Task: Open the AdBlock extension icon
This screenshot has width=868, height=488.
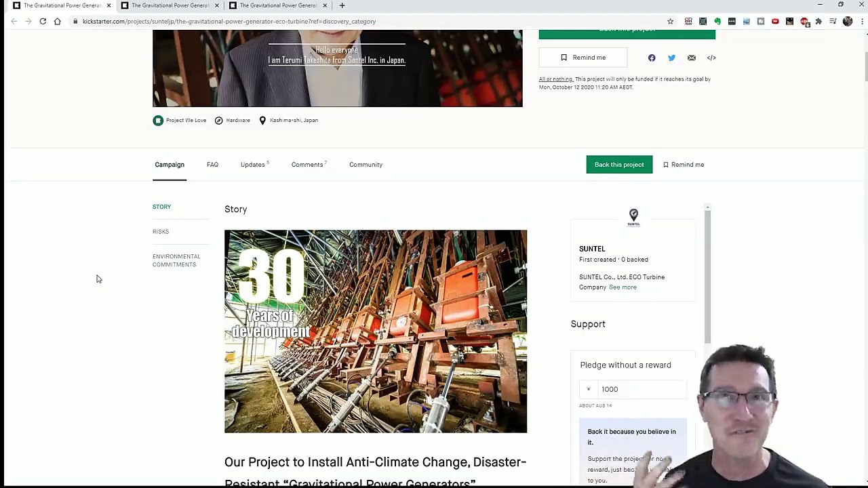Action: point(804,21)
